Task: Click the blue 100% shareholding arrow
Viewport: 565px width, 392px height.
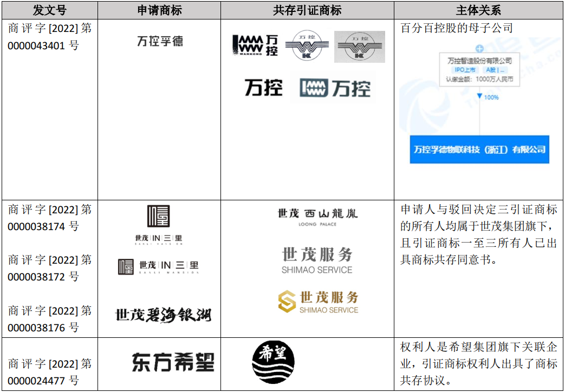Action: pyautogui.click(x=479, y=97)
